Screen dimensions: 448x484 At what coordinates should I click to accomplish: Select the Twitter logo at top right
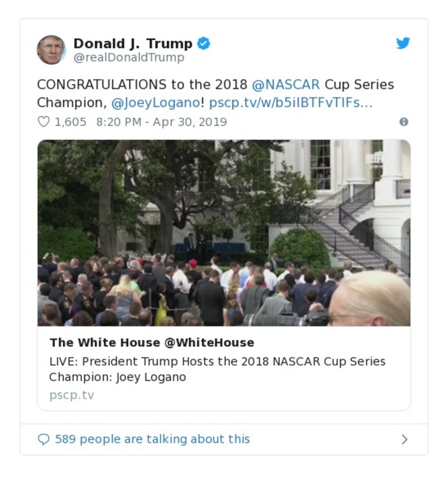[402, 43]
